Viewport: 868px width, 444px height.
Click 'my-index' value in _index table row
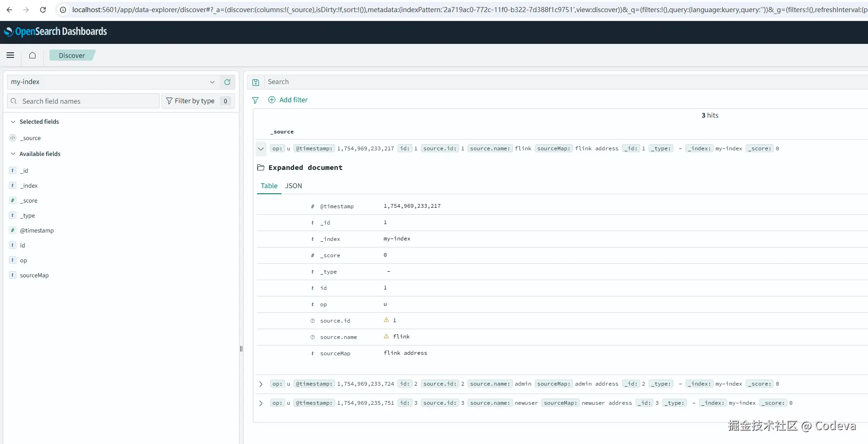pos(397,239)
